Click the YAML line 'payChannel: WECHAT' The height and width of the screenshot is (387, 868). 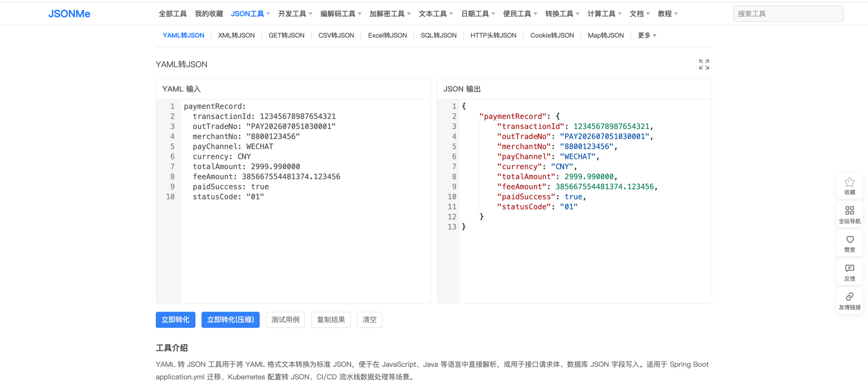[233, 146]
